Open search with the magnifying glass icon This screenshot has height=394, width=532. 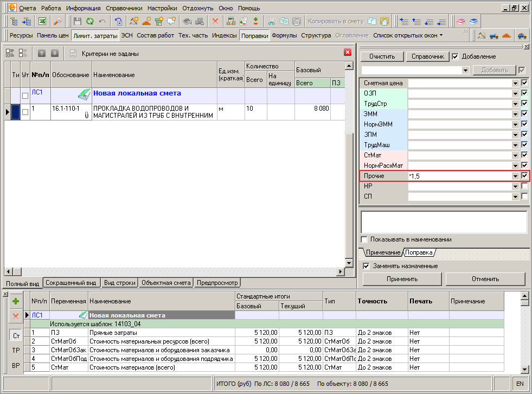click(x=58, y=21)
